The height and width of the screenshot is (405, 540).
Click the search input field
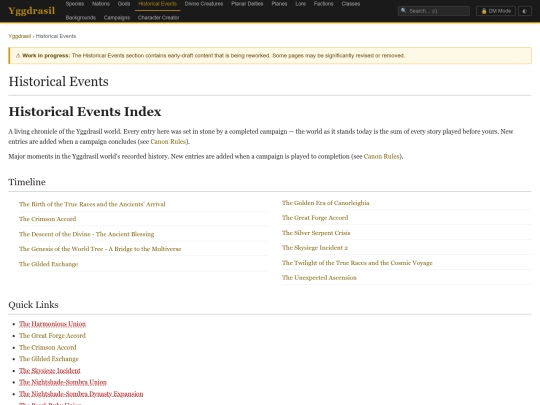pyautogui.click(x=434, y=11)
